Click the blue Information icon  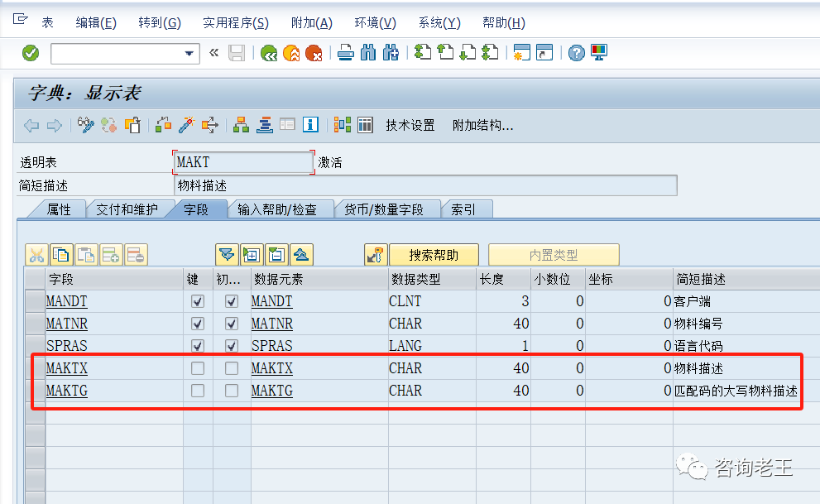coord(310,125)
